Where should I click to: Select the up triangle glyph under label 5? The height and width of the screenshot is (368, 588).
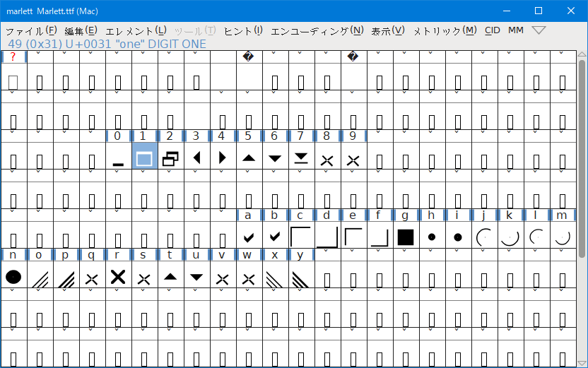(x=249, y=156)
